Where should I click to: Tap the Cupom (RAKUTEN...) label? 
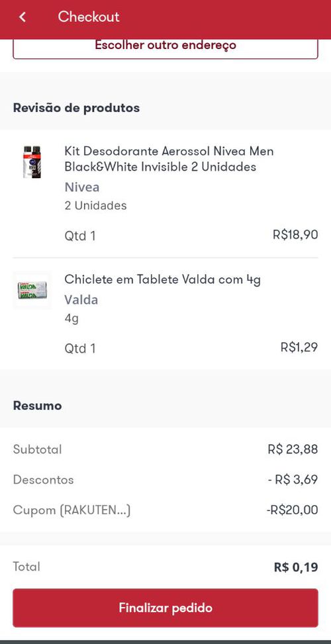point(72,510)
